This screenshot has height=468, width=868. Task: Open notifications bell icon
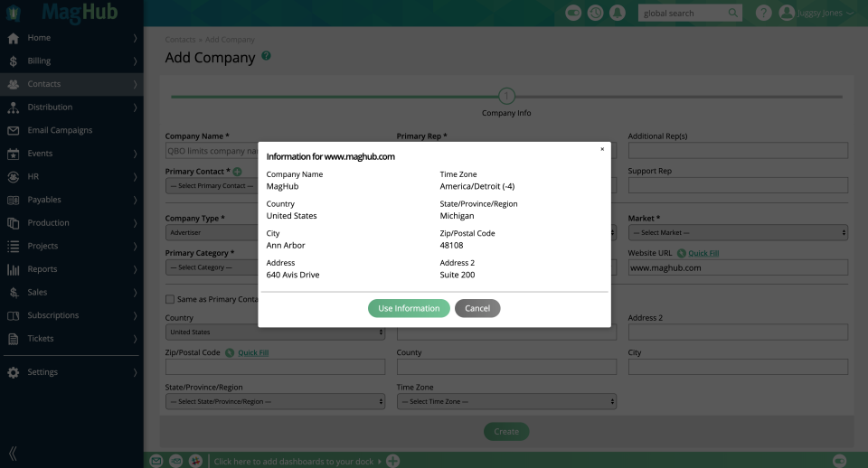pyautogui.click(x=618, y=13)
